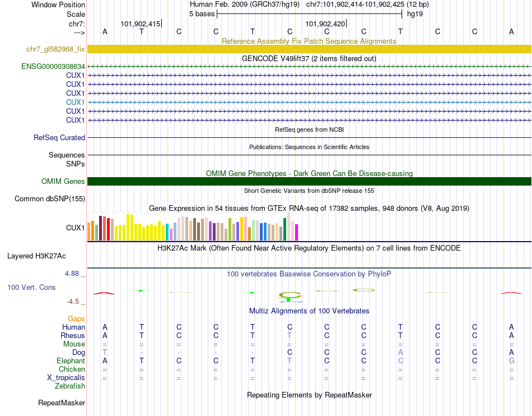This screenshot has width=532, height=416.
Task: Click the Zebrafish species row label
Action: (x=69, y=386)
